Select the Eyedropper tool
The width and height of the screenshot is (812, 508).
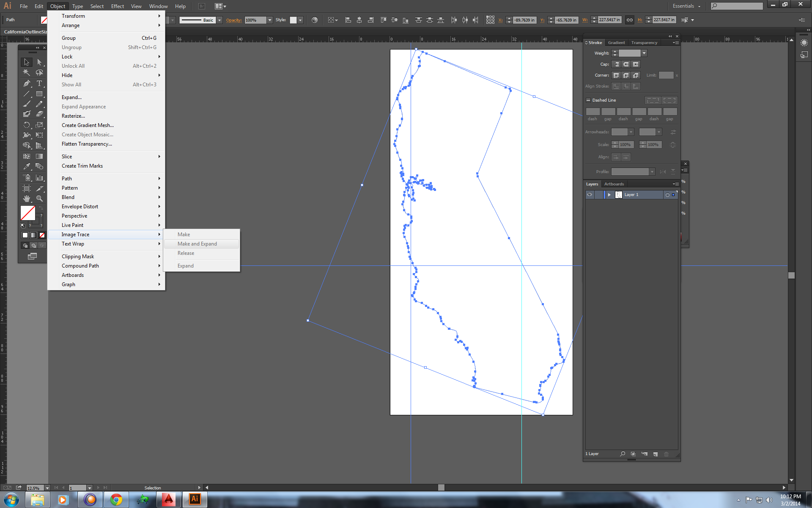pyautogui.click(x=27, y=166)
